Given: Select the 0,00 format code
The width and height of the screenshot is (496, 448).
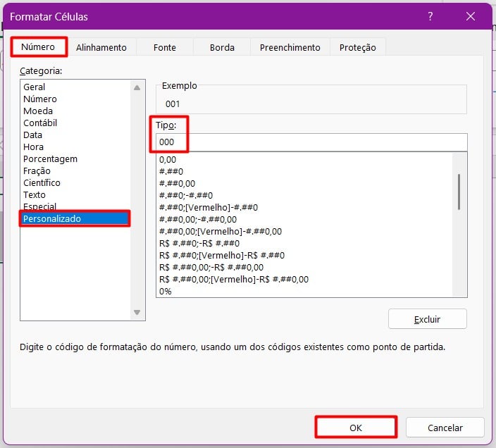Looking at the screenshot, I should point(304,160).
